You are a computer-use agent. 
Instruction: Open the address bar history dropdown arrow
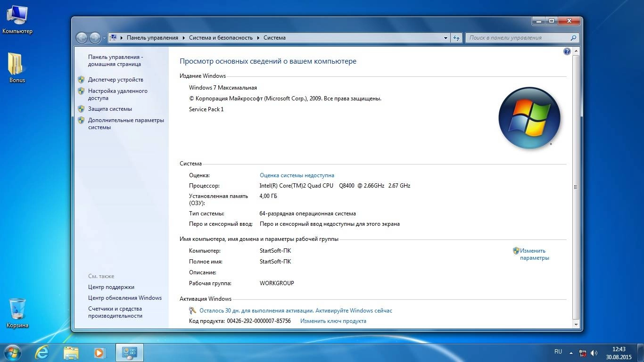(x=446, y=38)
